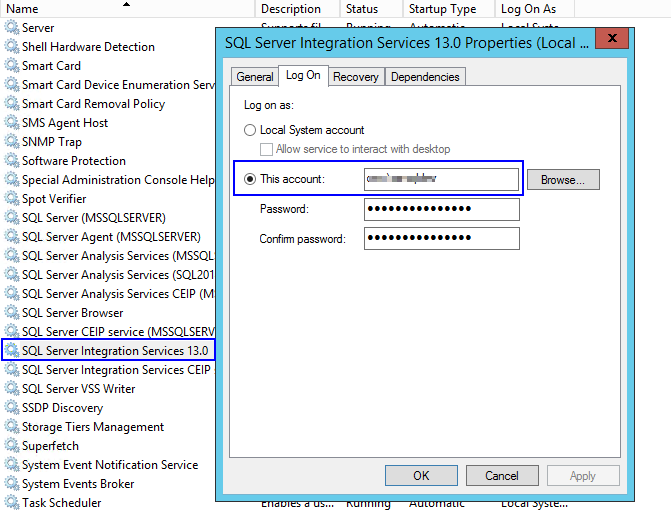Select the This account radio button
671x512 pixels.
click(250, 179)
